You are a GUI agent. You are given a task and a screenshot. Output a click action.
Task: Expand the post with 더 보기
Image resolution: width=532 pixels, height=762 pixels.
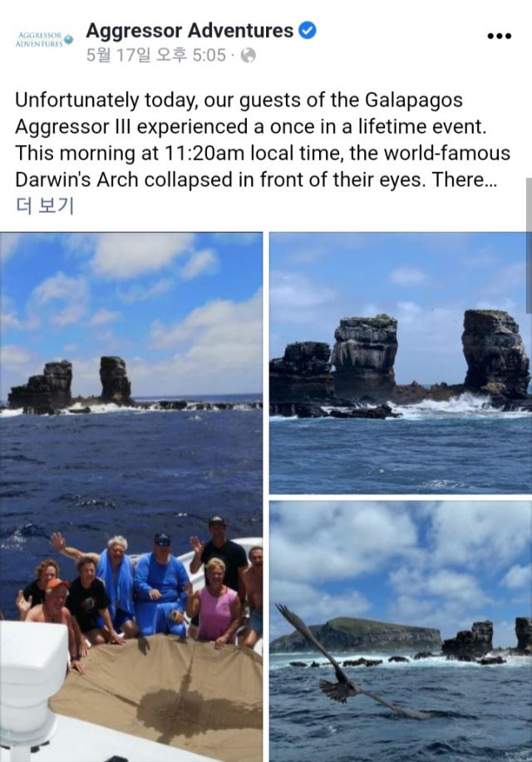45,205
